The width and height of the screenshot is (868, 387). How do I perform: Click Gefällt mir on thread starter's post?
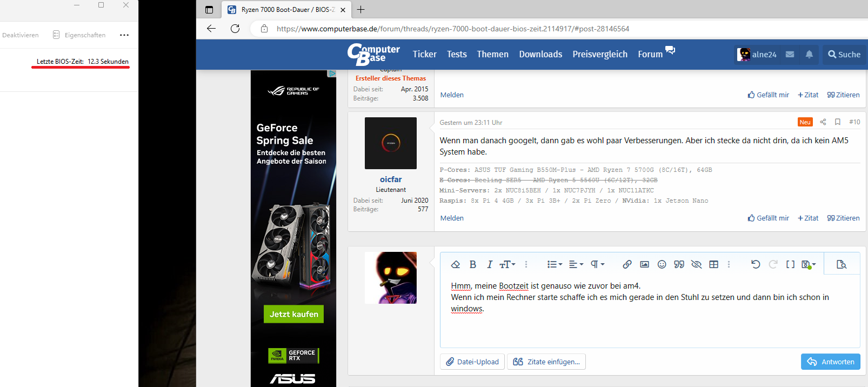pos(768,95)
